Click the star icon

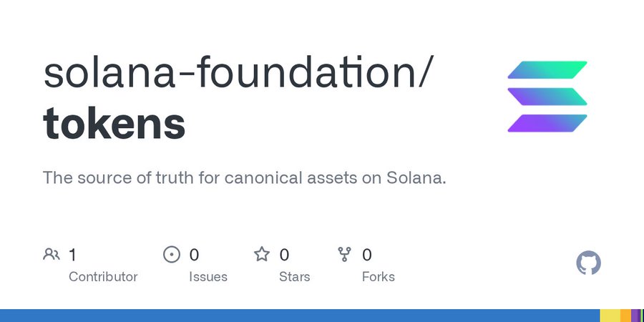[x=262, y=254]
